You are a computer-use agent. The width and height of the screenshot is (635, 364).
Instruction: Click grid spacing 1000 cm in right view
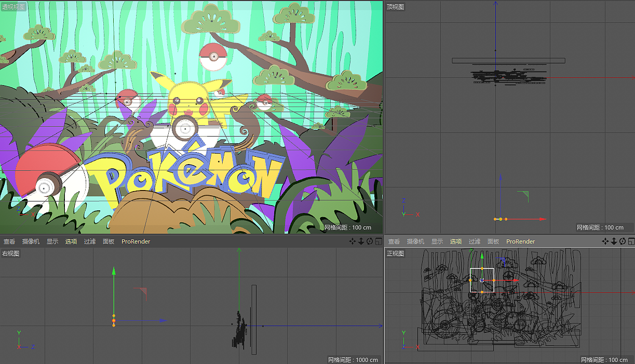(x=353, y=360)
